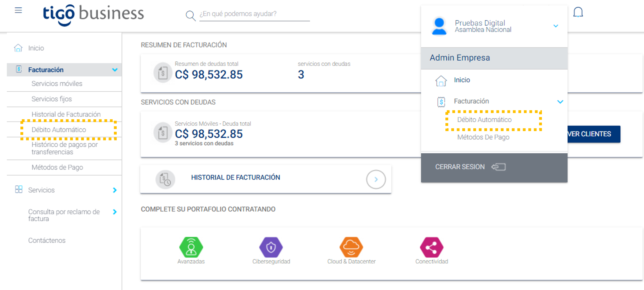
Task: Click the C$ 98,532.85 total debt summary
Action: [209, 75]
